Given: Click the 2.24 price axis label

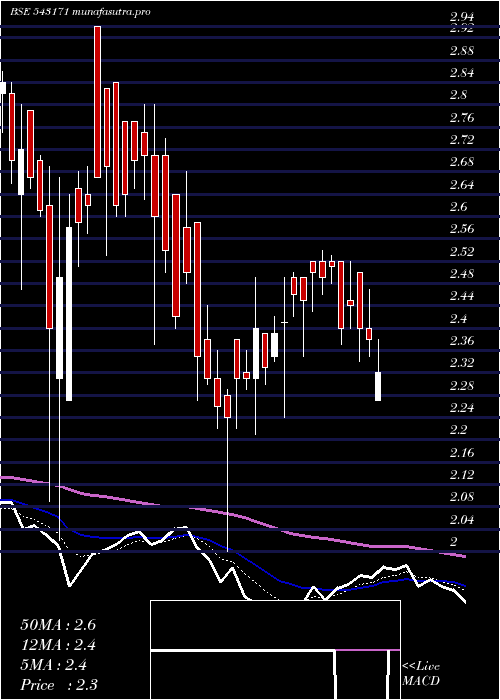Looking at the screenshot, I should point(462,408).
